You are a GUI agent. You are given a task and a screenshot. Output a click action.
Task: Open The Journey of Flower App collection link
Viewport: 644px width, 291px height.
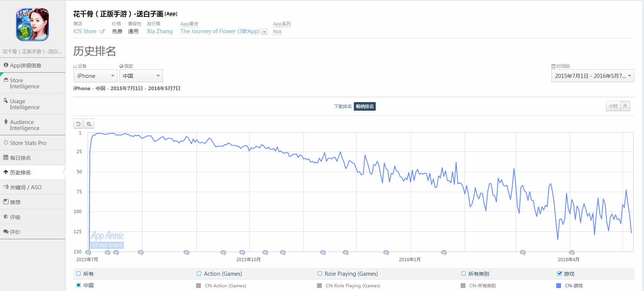point(220,31)
